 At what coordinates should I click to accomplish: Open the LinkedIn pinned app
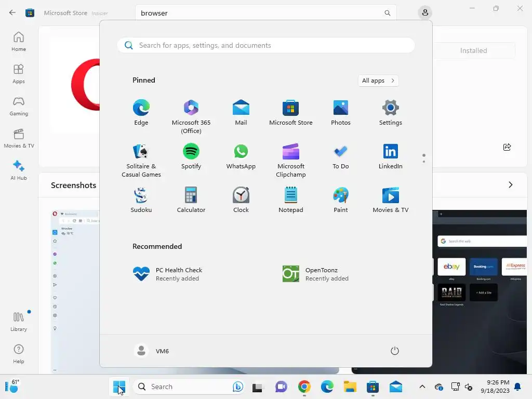point(391,157)
